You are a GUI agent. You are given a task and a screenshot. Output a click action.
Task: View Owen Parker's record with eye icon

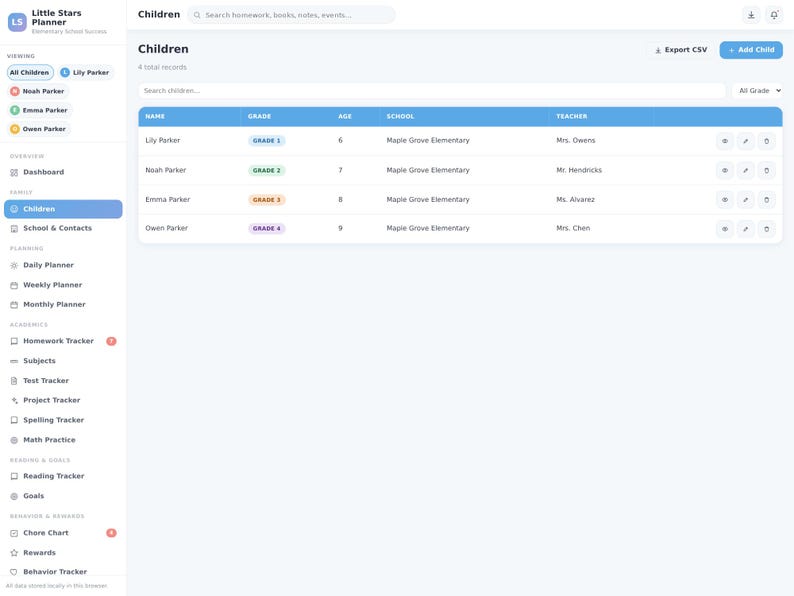point(725,229)
